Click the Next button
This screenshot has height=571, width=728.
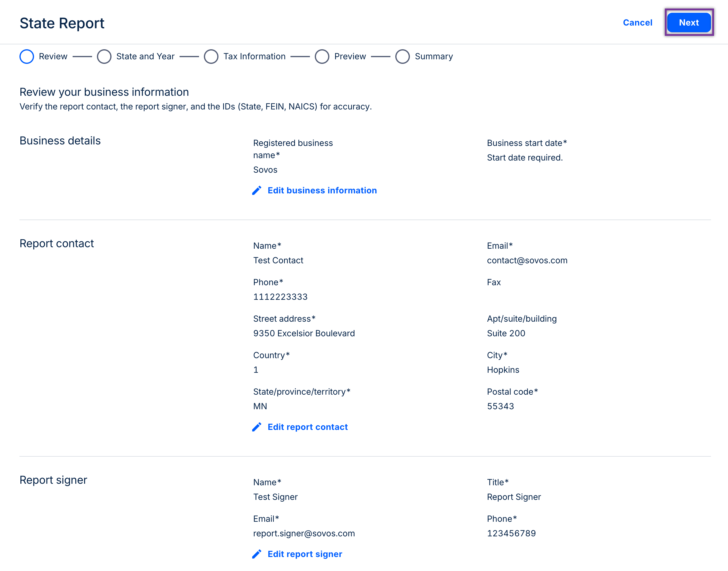point(689,22)
